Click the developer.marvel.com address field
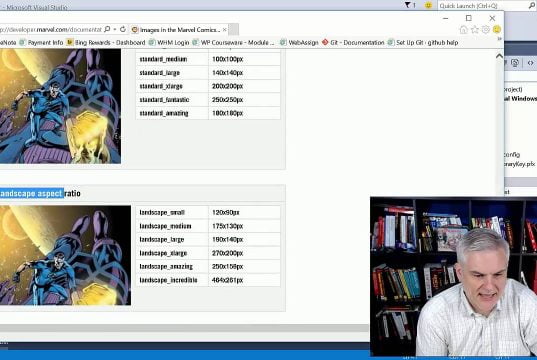 (x=51, y=30)
